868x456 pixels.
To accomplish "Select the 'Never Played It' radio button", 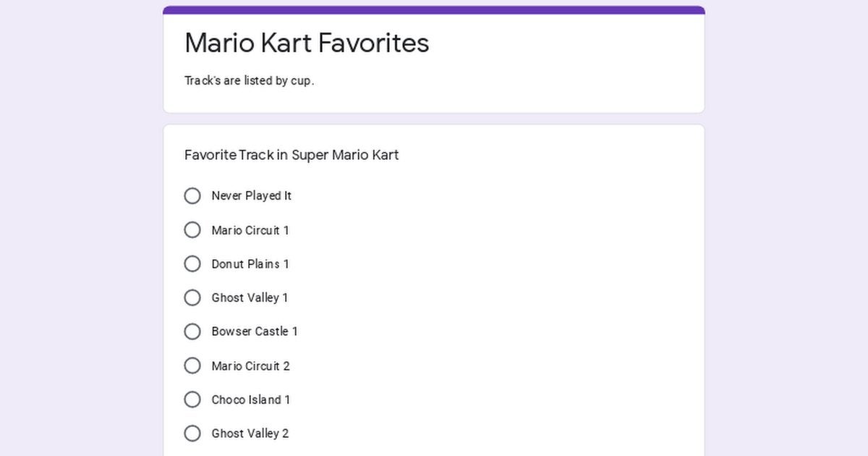I will tap(192, 196).
